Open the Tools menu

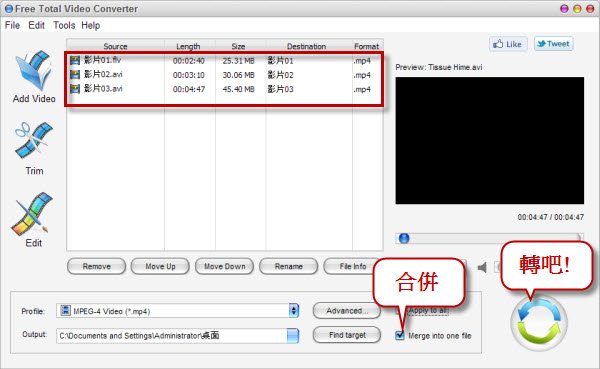(x=64, y=25)
